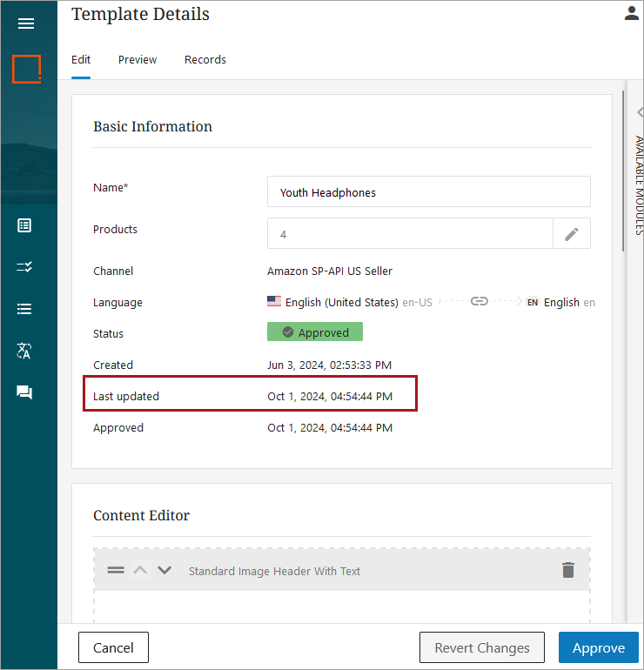The image size is (644, 670).
Task: Switch to the Preview tab
Action: point(138,60)
